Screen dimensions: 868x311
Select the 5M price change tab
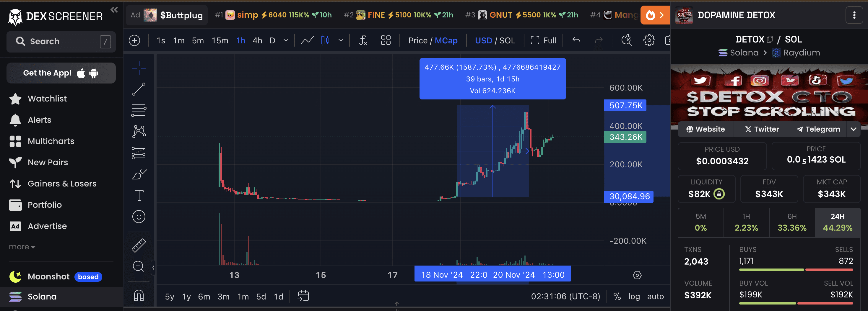click(700, 222)
